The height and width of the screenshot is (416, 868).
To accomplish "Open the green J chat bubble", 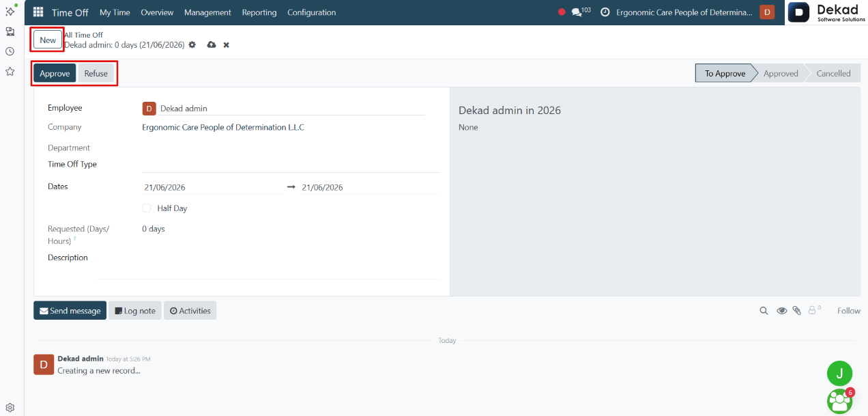I will click(840, 374).
